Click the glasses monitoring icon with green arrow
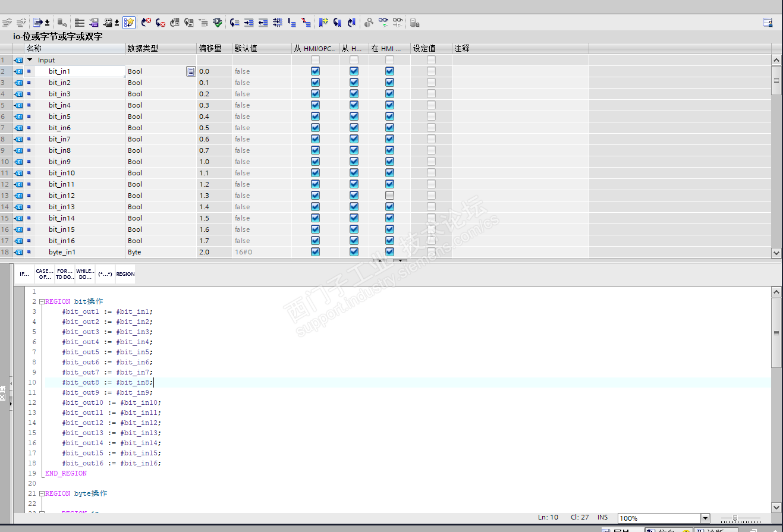This screenshot has height=532, width=783. coord(383,23)
